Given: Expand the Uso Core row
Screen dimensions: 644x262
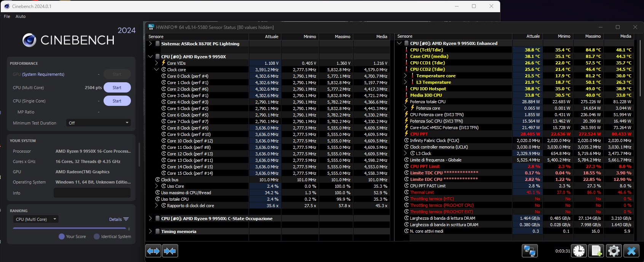Looking at the screenshot, I should point(156,186).
